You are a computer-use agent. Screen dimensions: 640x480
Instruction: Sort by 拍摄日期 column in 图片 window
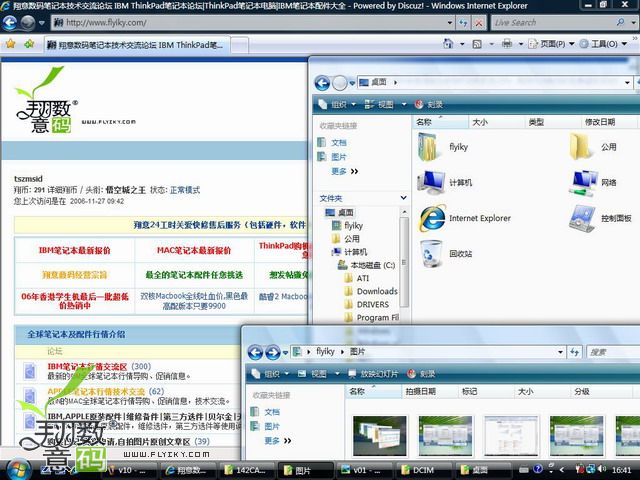430,391
